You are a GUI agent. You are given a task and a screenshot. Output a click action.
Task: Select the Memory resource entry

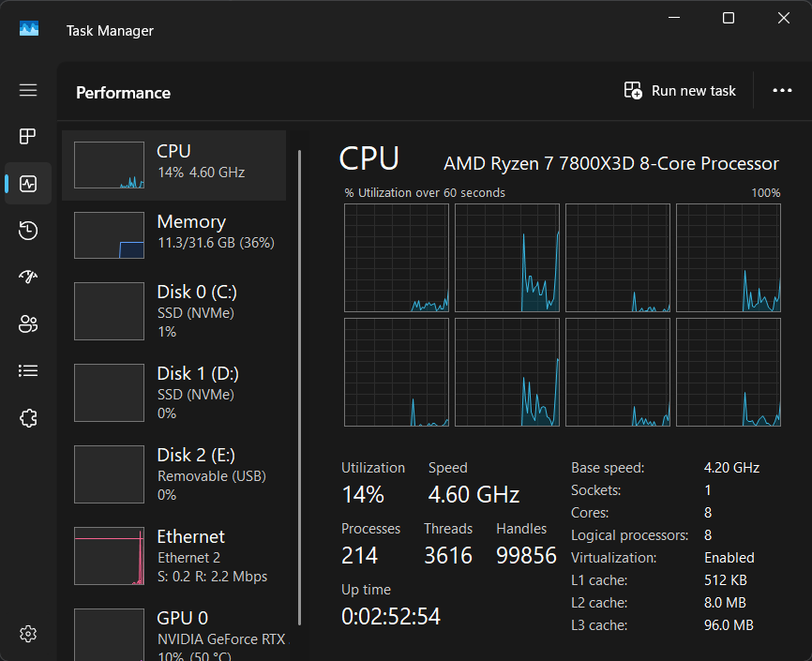(x=174, y=235)
